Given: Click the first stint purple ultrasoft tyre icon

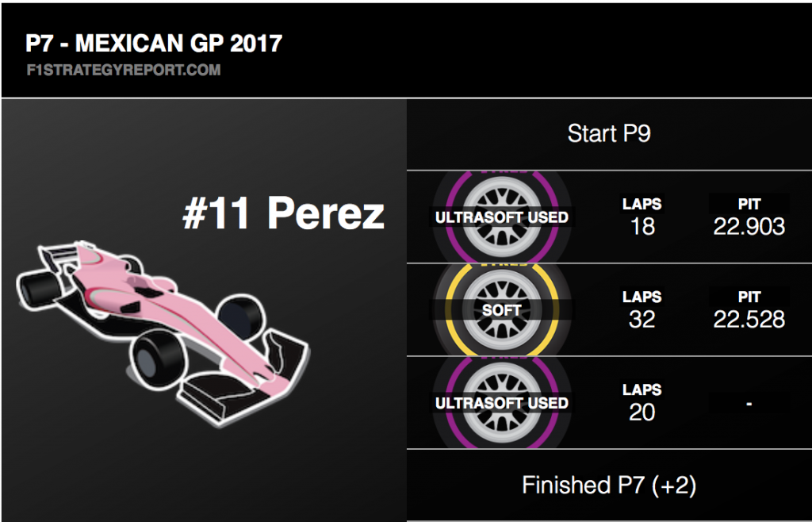Looking at the screenshot, I should coord(502,217).
